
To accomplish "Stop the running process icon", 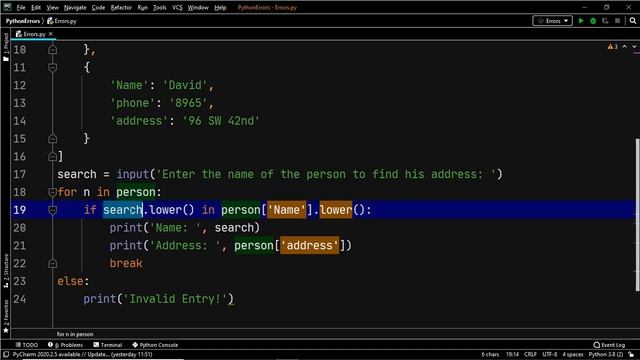I will point(618,21).
